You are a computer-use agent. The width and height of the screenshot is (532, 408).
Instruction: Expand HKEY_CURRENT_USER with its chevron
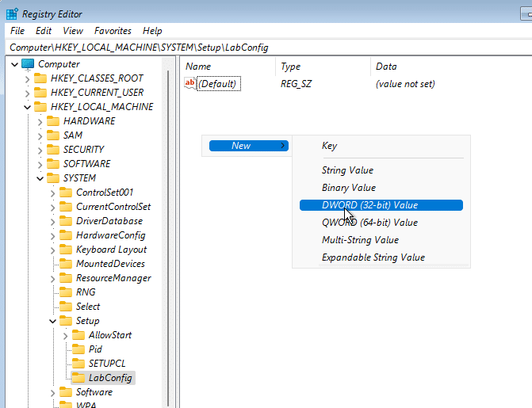click(28, 93)
